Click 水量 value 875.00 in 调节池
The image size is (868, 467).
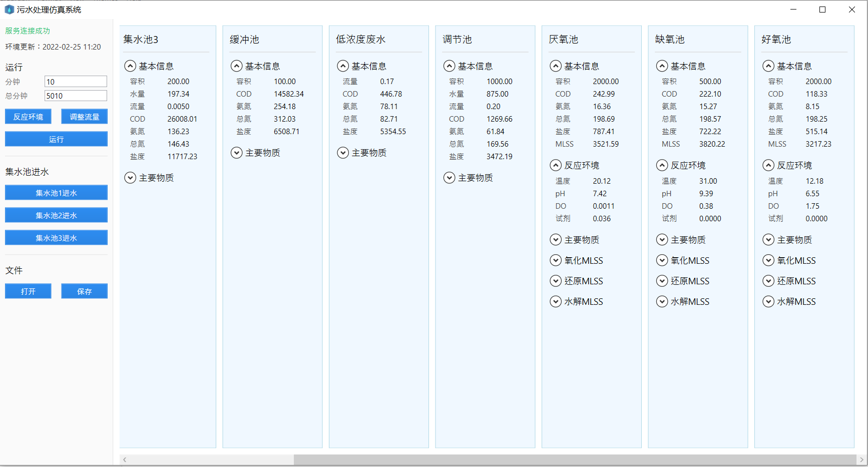498,94
